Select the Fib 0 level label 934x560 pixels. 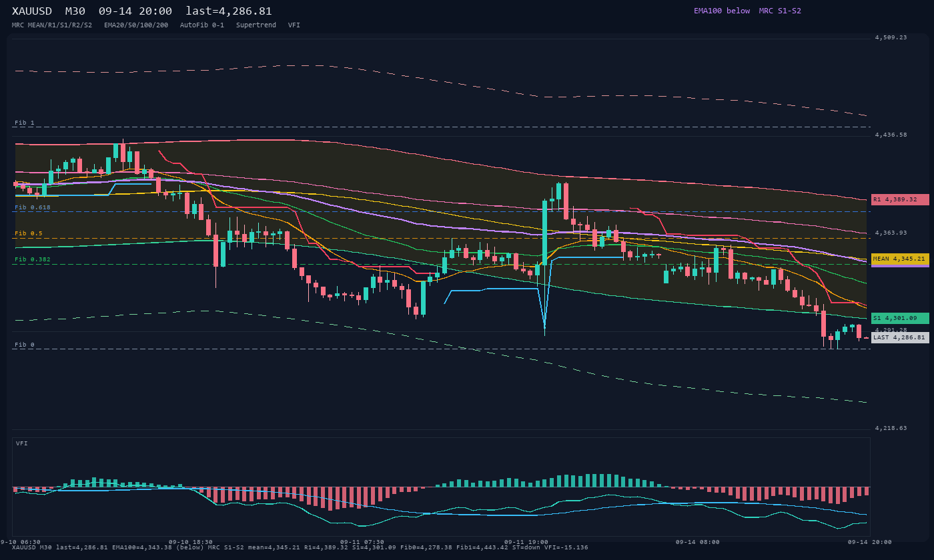click(25, 345)
